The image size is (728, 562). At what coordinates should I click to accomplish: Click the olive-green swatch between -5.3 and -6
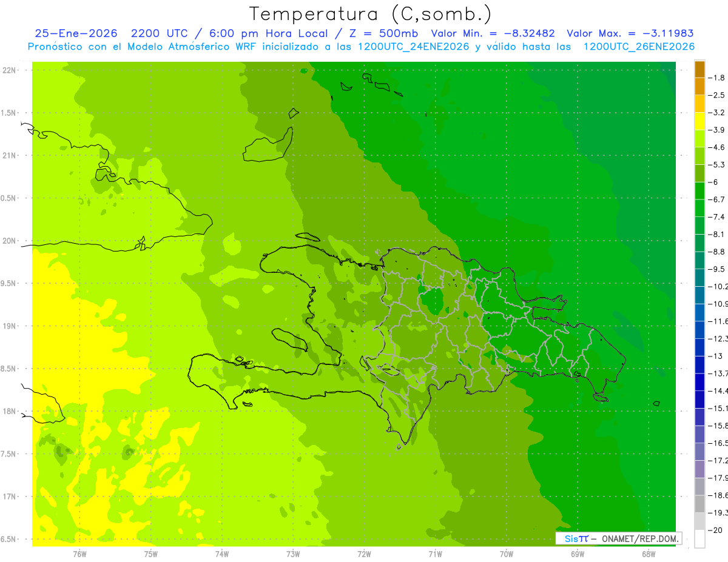[699, 173]
